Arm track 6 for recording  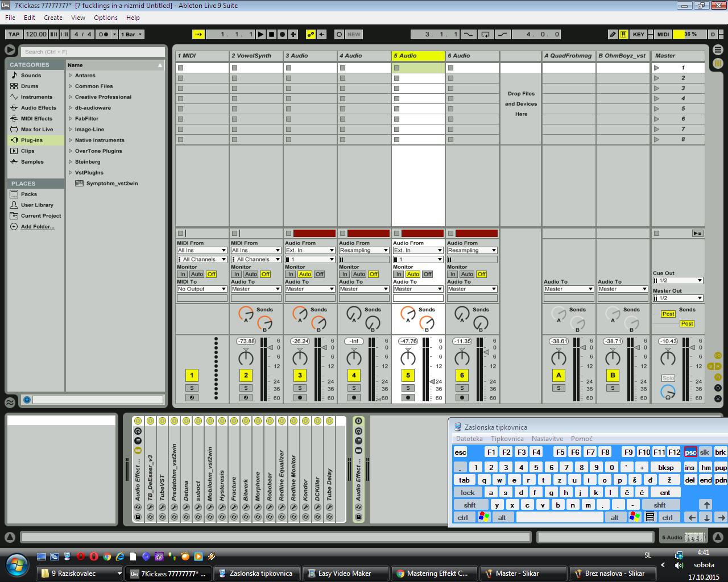[462, 397]
